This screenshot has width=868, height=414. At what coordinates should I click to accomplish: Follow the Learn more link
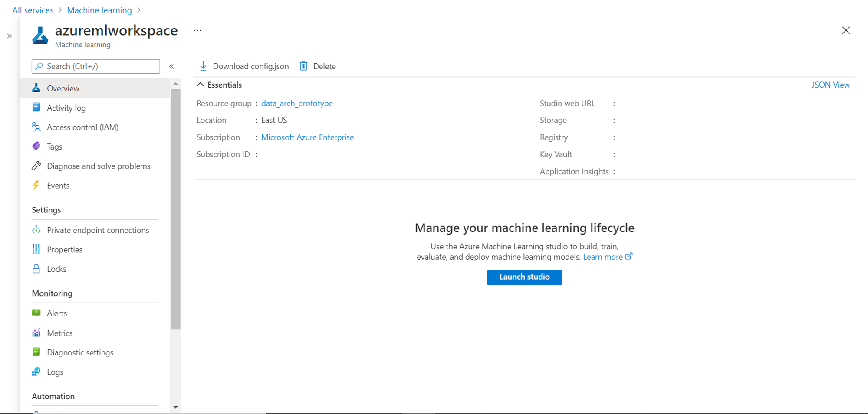point(603,257)
